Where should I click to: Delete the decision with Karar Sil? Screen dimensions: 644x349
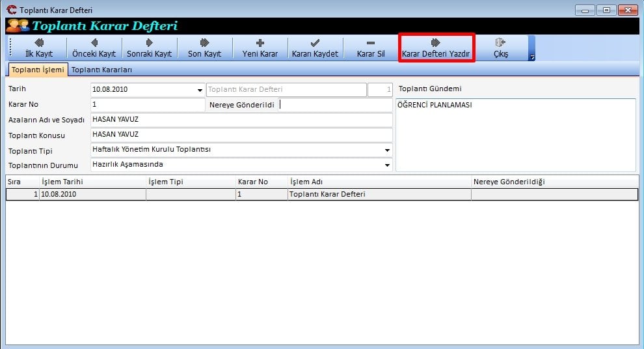coord(371,48)
